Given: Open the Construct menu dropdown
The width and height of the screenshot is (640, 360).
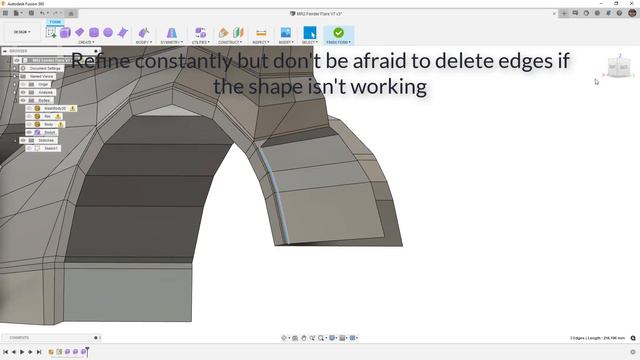Looking at the screenshot, I should [230, 42].
